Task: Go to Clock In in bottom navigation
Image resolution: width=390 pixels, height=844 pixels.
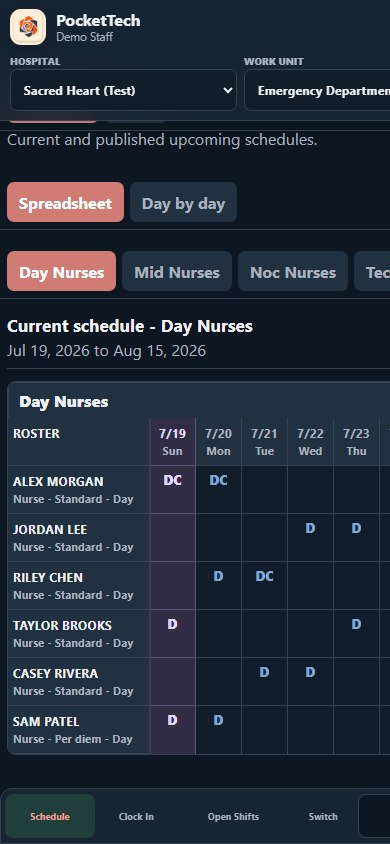Action: [136, 816]
